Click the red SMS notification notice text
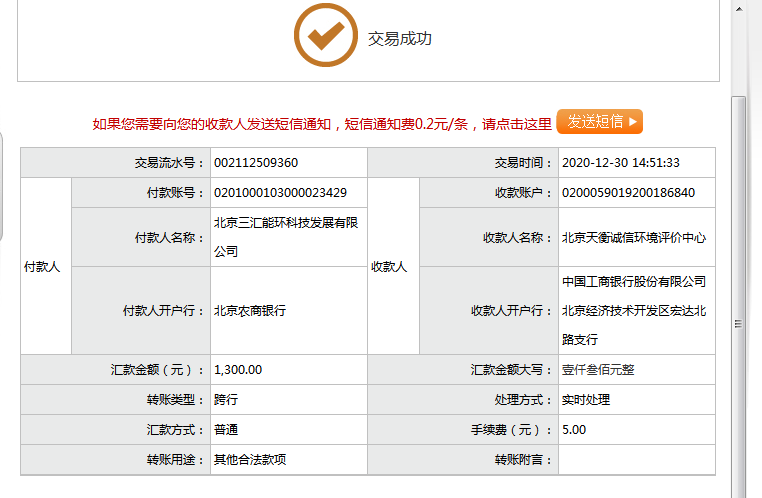The width and height of the screenshot is (762, 498). pos(322,124)
